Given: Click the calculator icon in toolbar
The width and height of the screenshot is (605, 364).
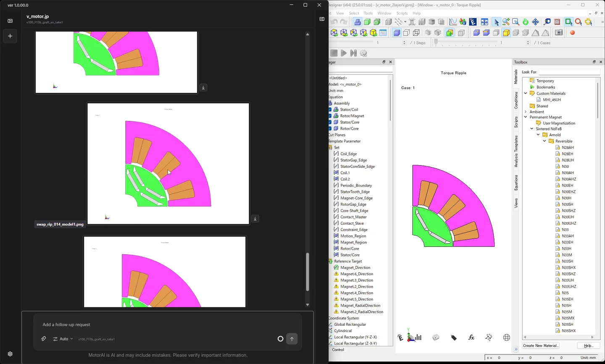Looking at the screenshot, I should click(x=557, y=22).
